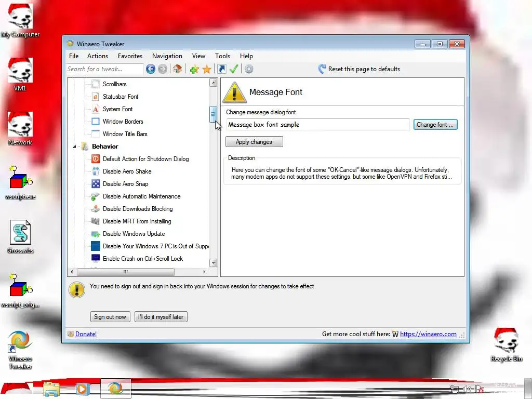Click the Sign out now button
Viewport: 532px width, 399px height.
pos(110,317)
